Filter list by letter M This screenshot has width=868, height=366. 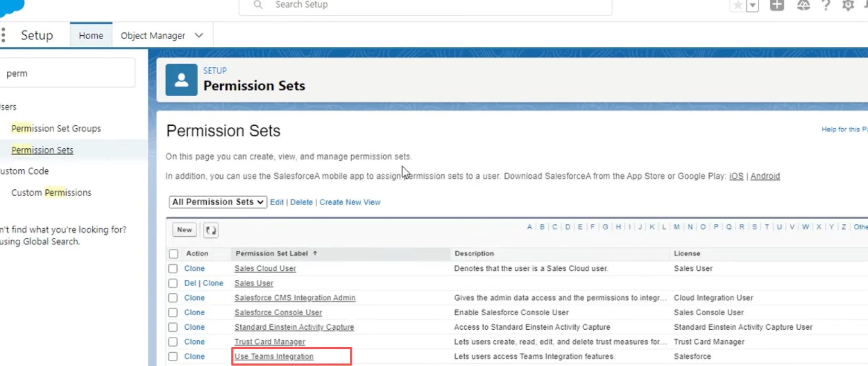677,227
